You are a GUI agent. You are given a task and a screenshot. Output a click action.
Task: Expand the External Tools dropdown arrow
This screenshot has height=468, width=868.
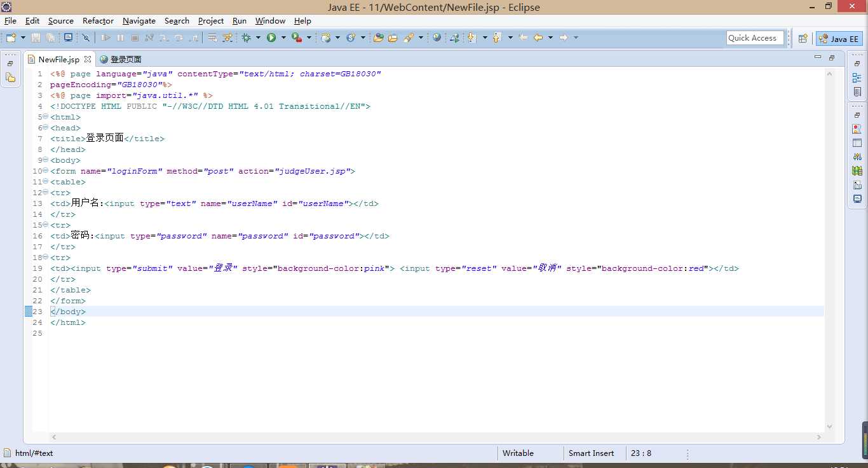(309, 38)
